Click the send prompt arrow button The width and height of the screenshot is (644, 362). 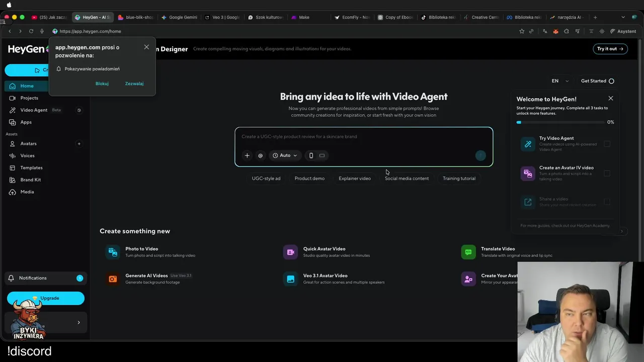click(x=480, y=156)
